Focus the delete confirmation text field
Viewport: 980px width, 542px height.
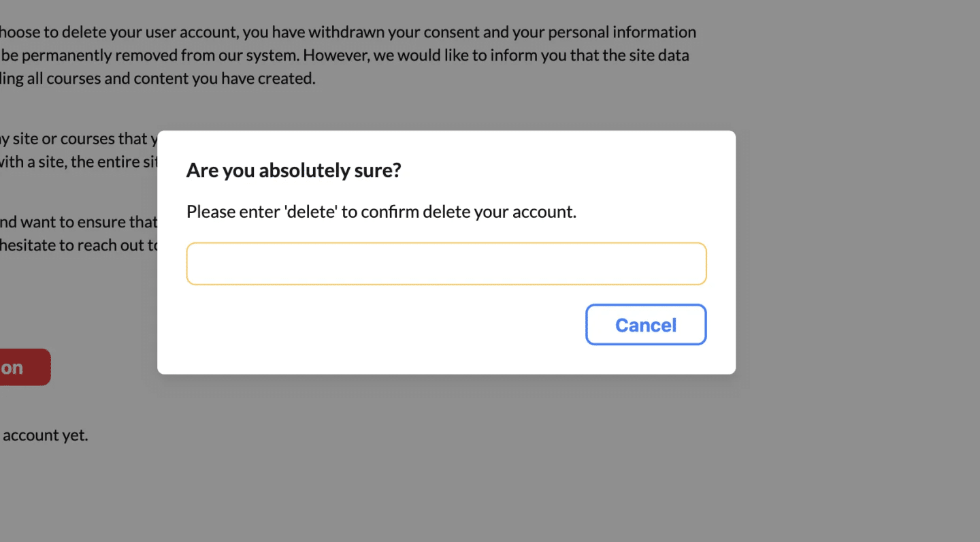pyautogui.click(x=446, y=264)
